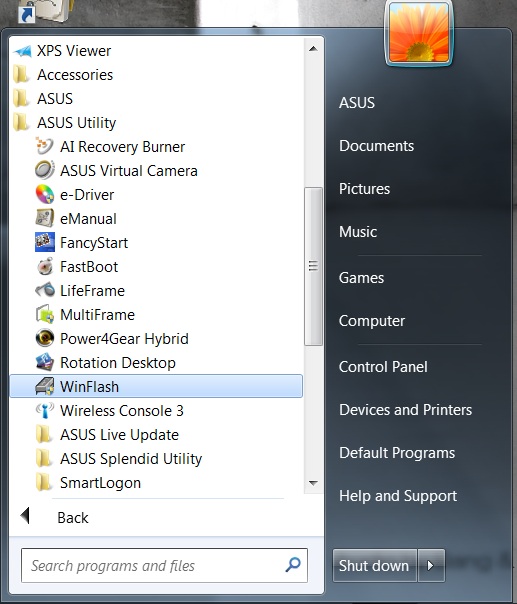Click the programs list scrollbar thumb
The height and width of the screenshot is (604, 517).
pos(313,267)
